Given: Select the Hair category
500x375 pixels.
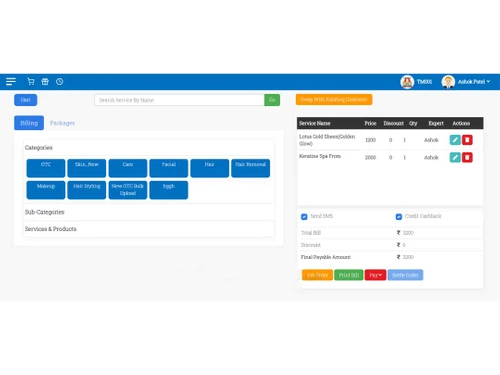Looking at the screenshot, I should (210, 168).
